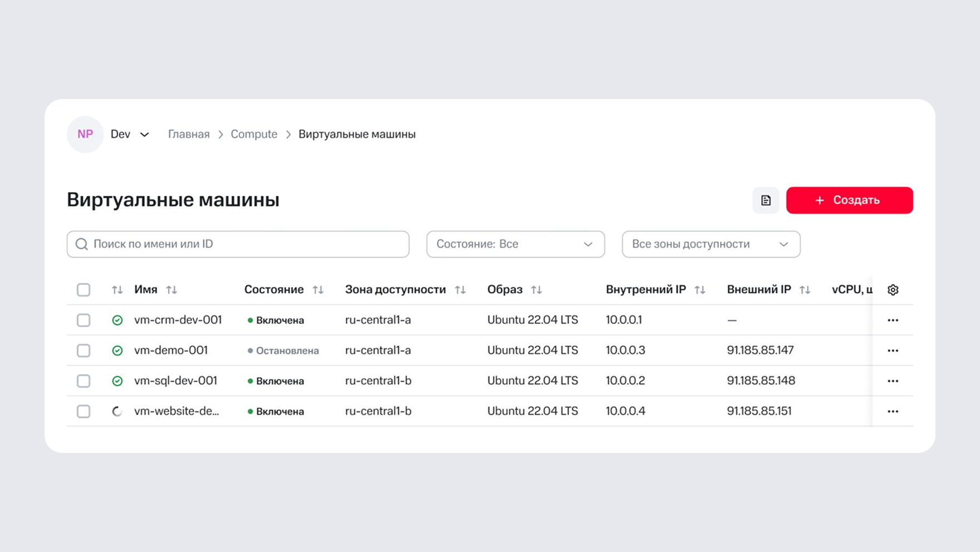Open table column settings gear icon

pos(893,290)
